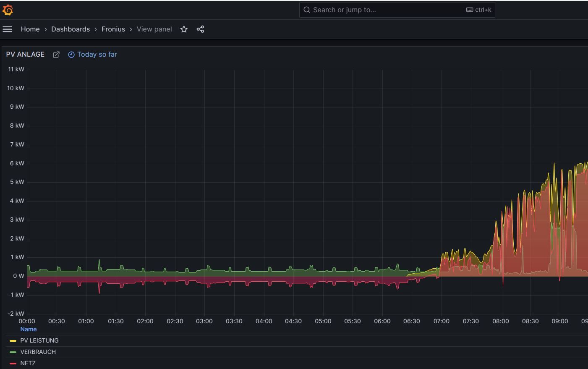Toggle NETZ series in legend

click(28, 363)
